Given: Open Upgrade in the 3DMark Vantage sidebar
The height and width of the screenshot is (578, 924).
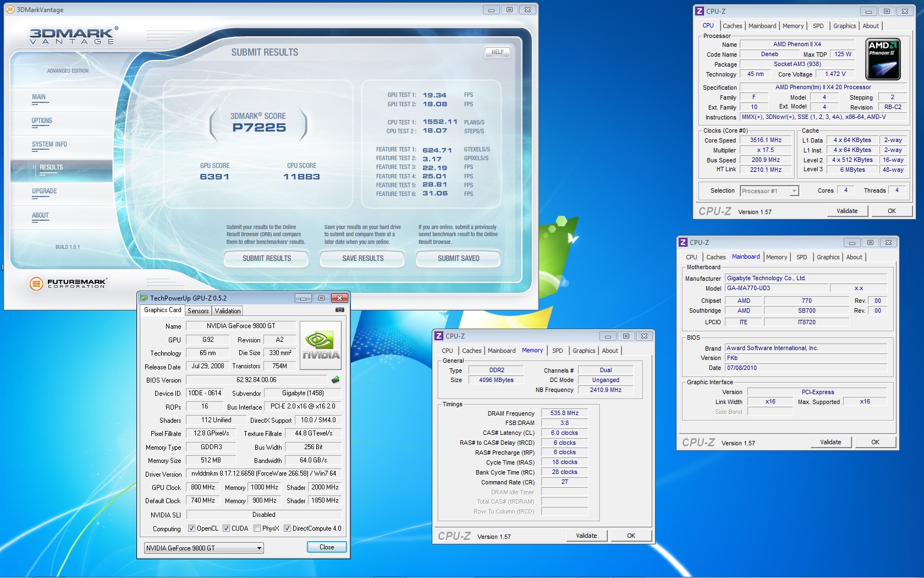Looking at the screenshot, I should [45, 192].
